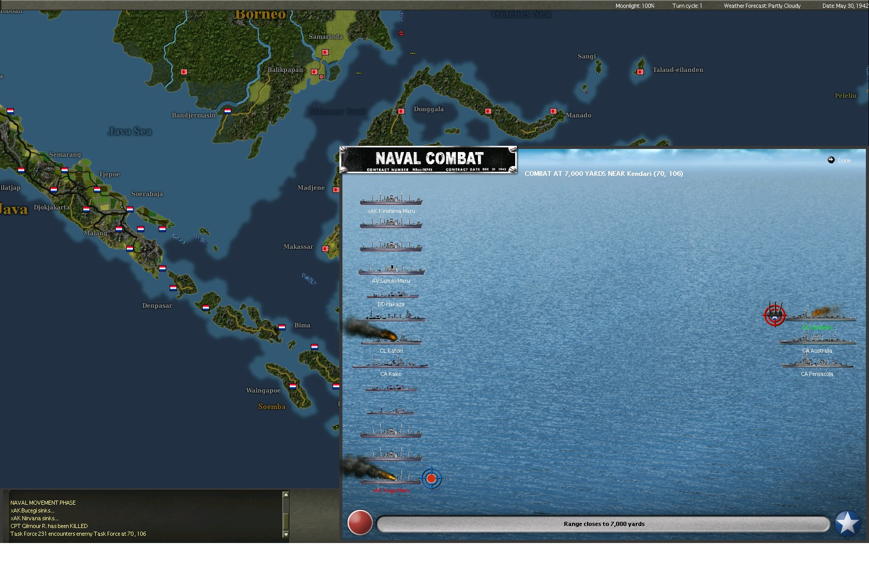Click the Balikpapan map label
The height and width of the screenshot is (588, 869).
(x=285, y=70)
